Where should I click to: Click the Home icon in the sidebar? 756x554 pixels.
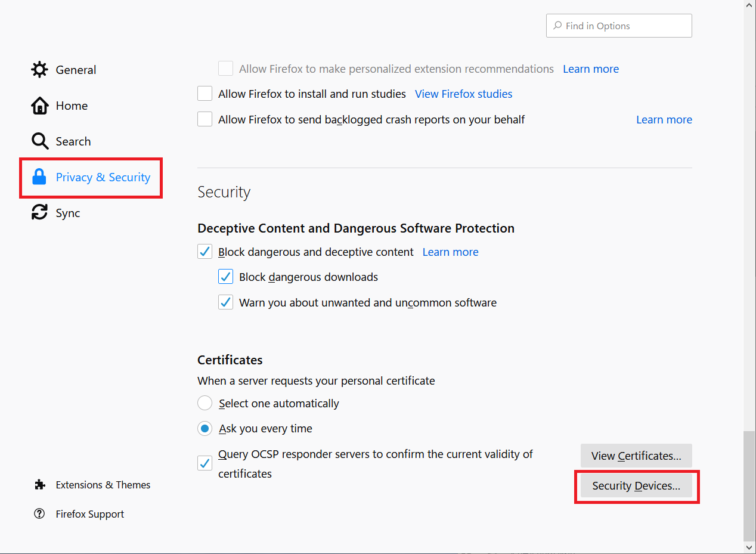[x=39, y=105]
